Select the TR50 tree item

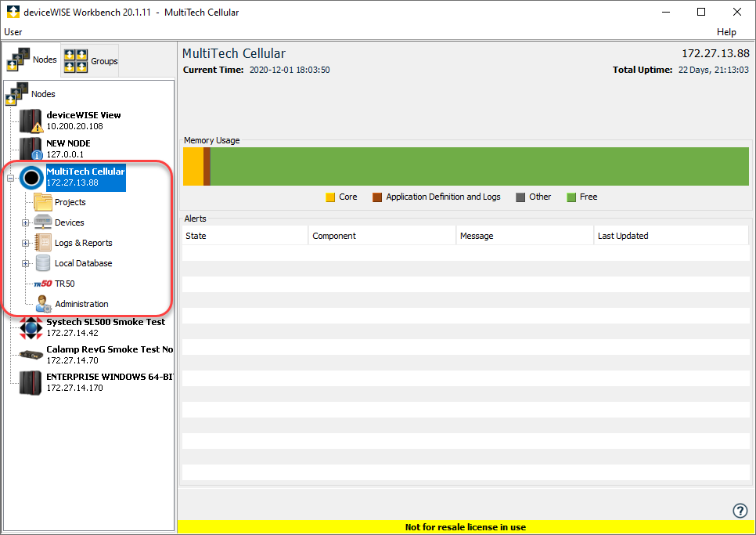tap(65, 284)
